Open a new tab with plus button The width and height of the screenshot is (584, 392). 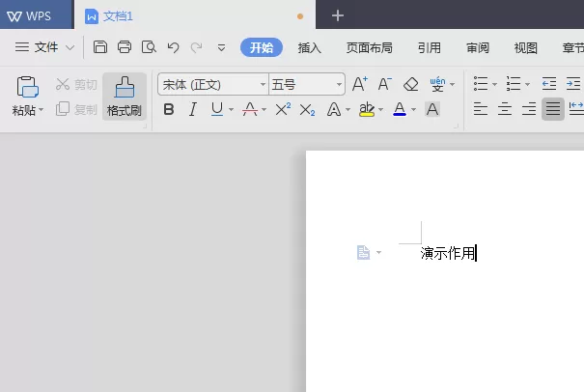pyautogui.click(x=338, y=15)
